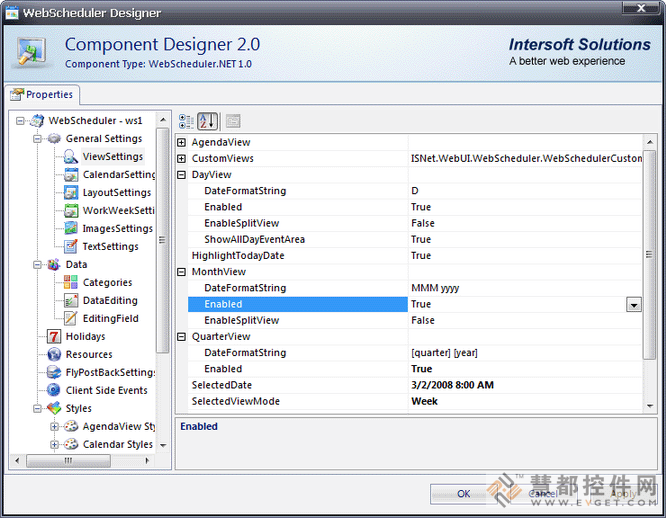Select TextSettings tree item
This screenshot has width=666, height=518.
pyautogui.click(x=110, y=247)
